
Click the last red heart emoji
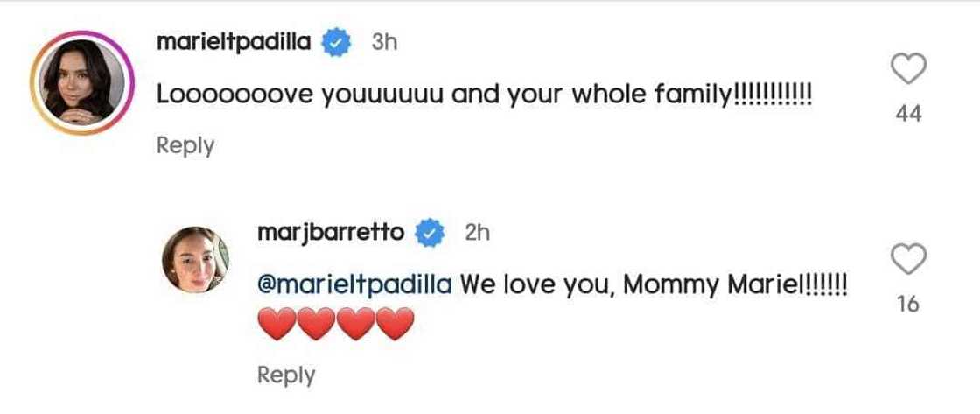[395, 326]
